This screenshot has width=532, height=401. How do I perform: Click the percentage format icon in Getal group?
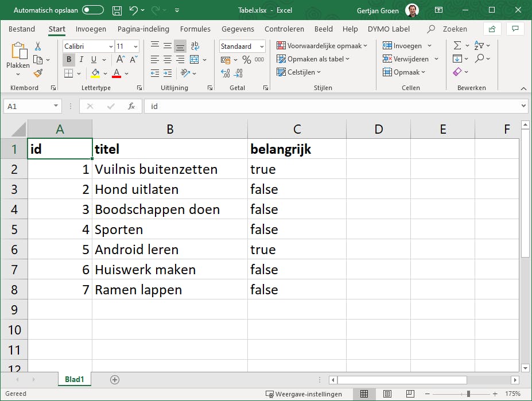[247, 59]
